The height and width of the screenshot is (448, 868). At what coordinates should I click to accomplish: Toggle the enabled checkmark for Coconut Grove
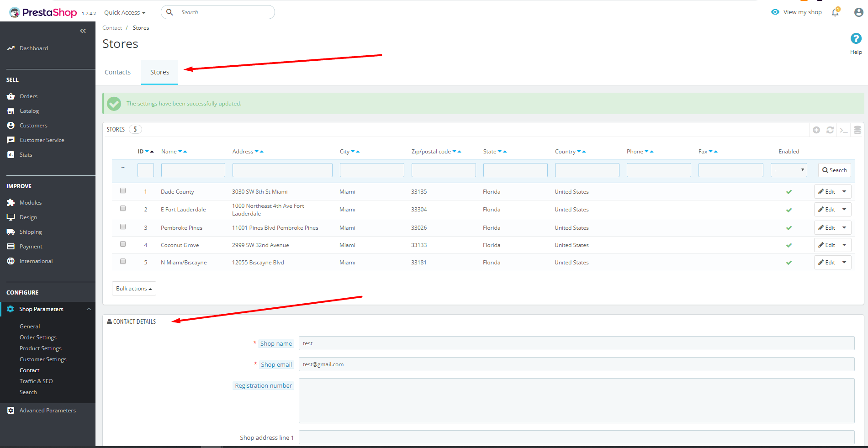789,245
